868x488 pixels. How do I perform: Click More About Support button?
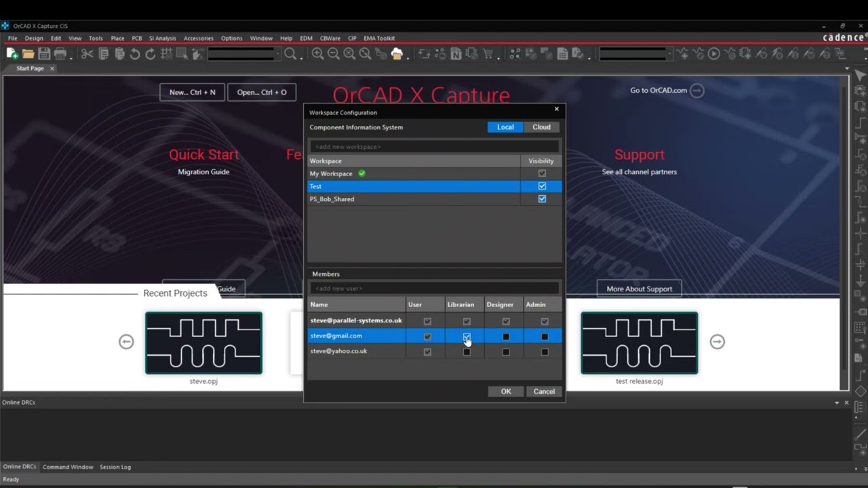639,289
